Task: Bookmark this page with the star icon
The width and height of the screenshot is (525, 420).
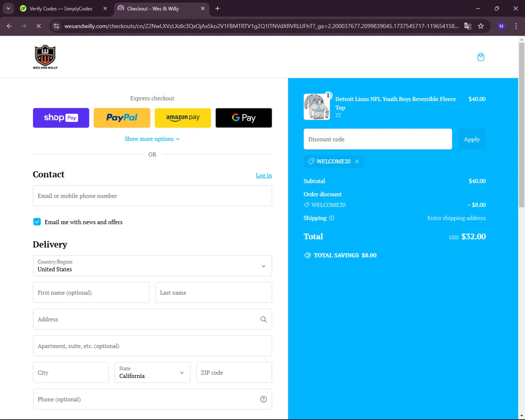Action: point(481,26)
